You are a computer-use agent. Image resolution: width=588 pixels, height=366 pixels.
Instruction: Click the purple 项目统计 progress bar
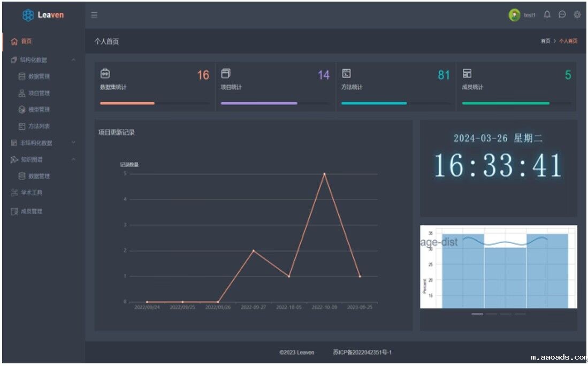pyautogui.click(x=259, y=103)
